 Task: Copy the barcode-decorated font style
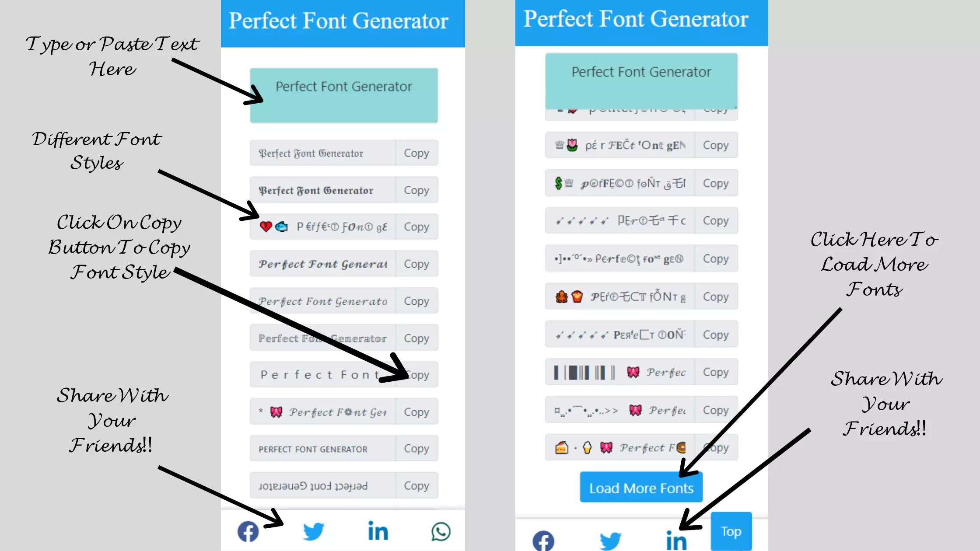point(715,372)
